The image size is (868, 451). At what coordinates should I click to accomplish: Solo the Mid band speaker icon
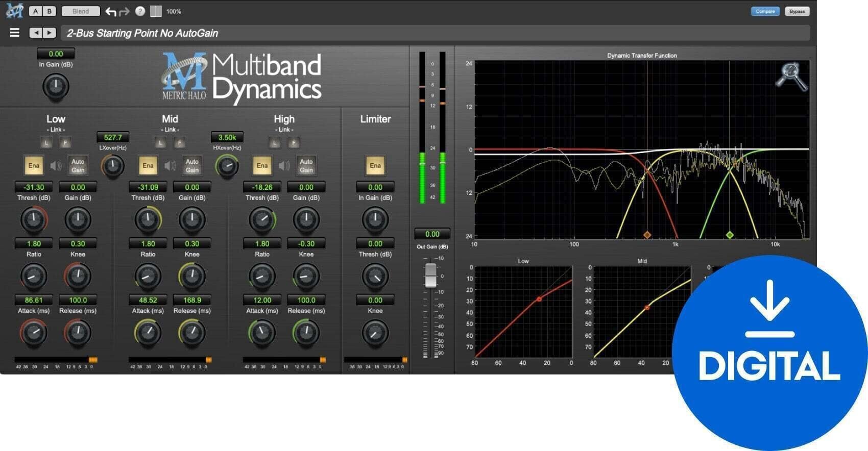pyautogui.click(x=170, y=165)
